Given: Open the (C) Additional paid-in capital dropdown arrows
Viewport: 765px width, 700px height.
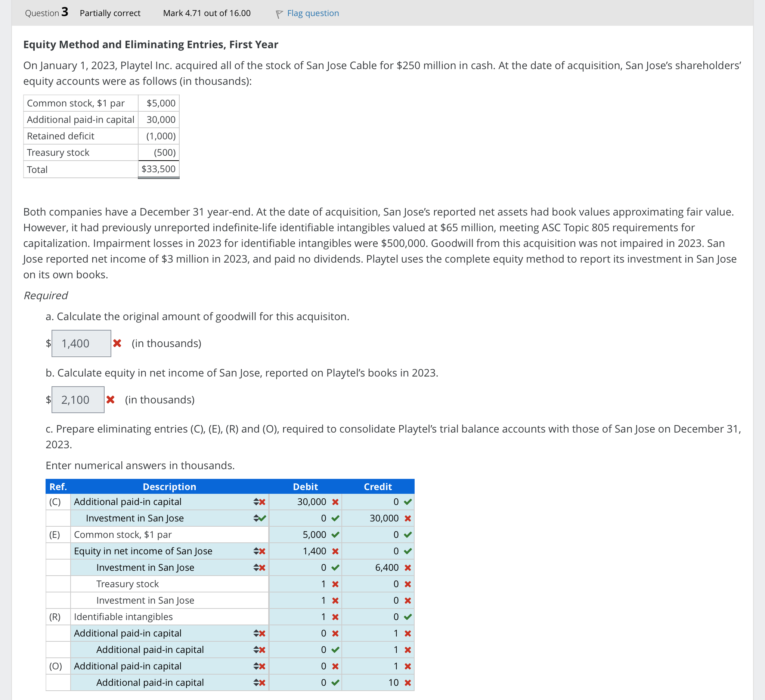Looking at the screenshot, I should point(257,502).
